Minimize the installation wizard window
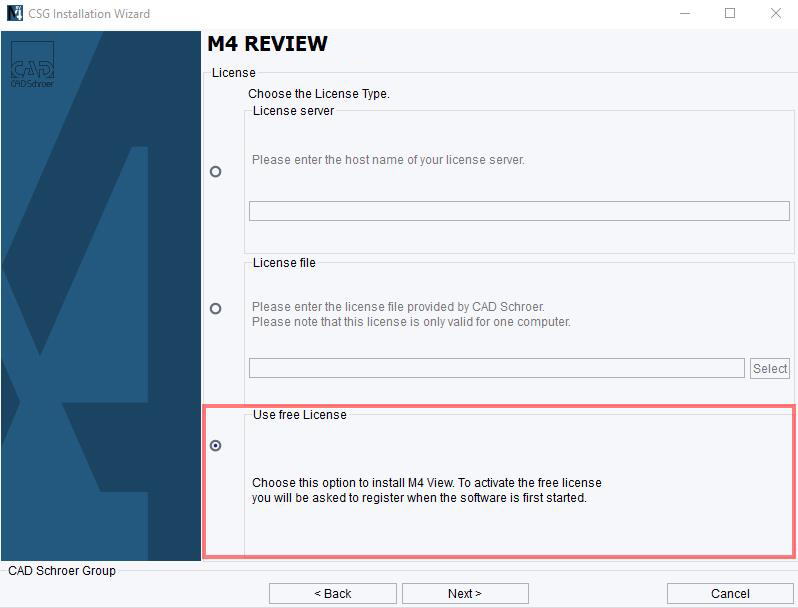 point(685,13)
